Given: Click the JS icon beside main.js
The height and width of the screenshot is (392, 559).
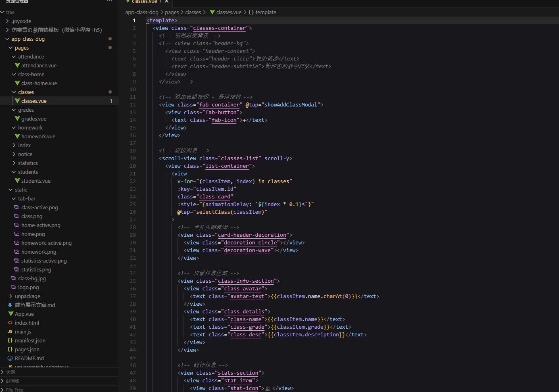Looking at the screenshot, I should point(10,332).
